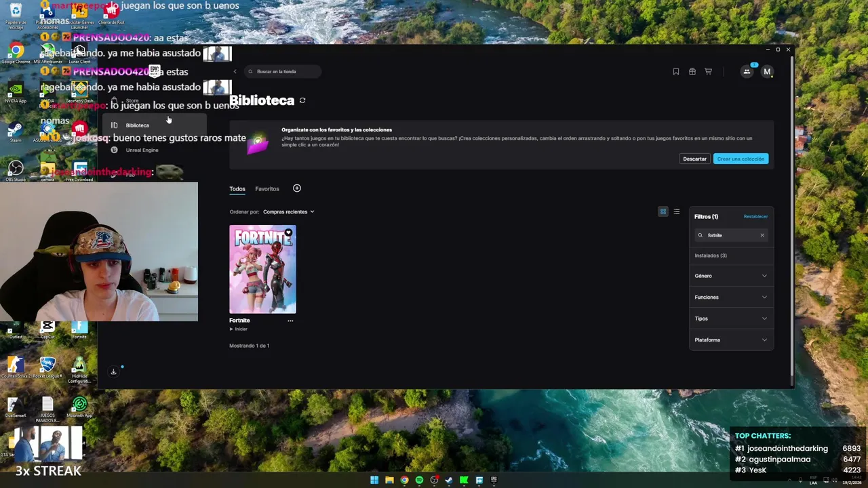868x488 pixels.
Task: Open the friends list icon
Action: [747, 71]
